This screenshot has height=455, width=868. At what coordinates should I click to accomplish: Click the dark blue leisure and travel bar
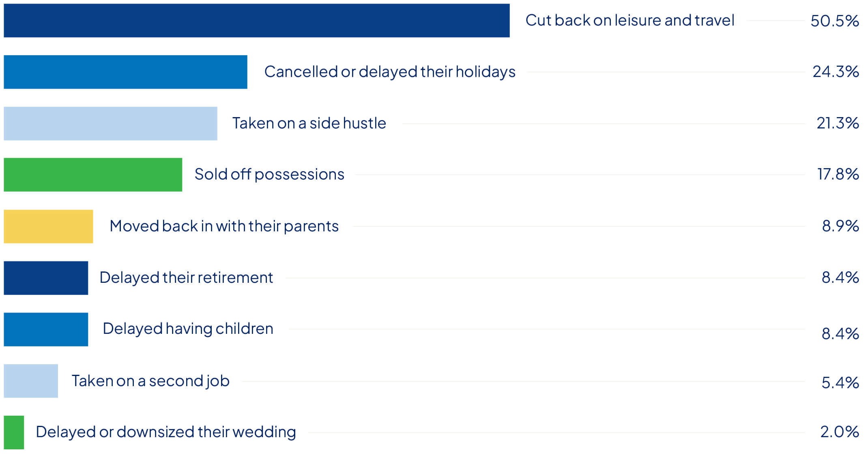point(256,21)
